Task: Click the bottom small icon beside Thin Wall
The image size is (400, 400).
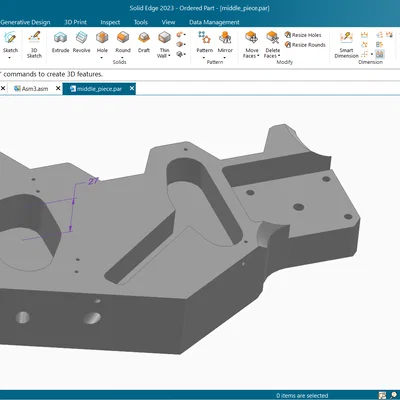Action: pyautogui.click(x=180, y=54)
